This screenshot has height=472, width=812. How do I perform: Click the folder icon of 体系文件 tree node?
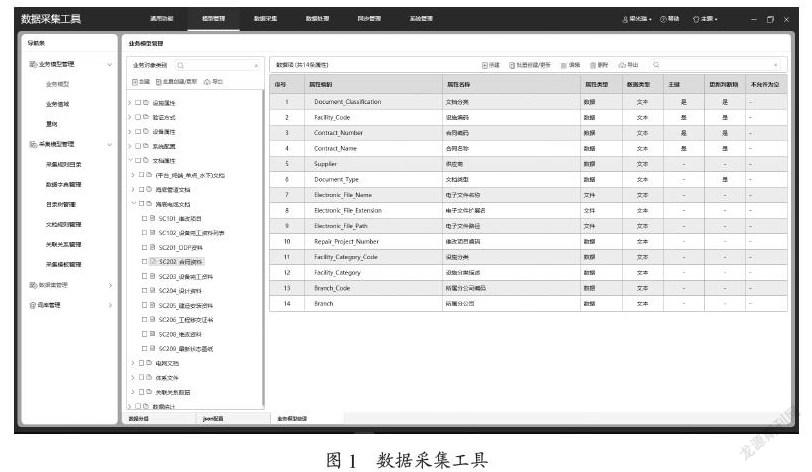[149, 377]
